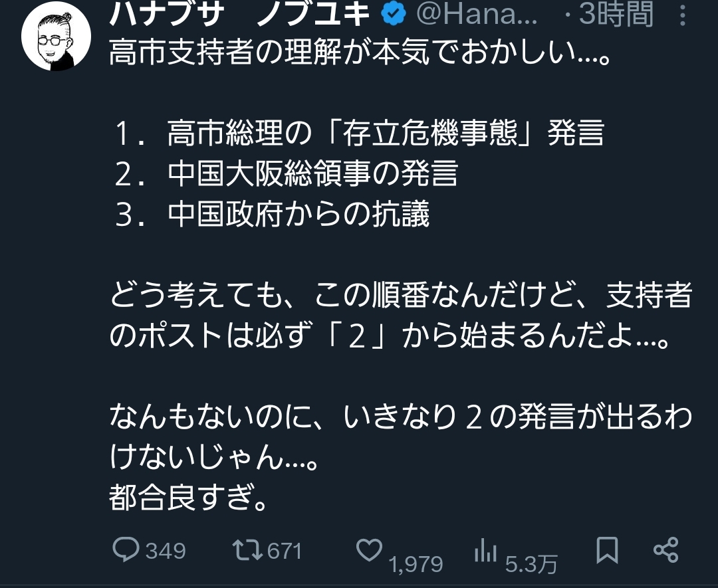View post analytics bar chart icon
The image size is (718, 588).
pos(485,549)
